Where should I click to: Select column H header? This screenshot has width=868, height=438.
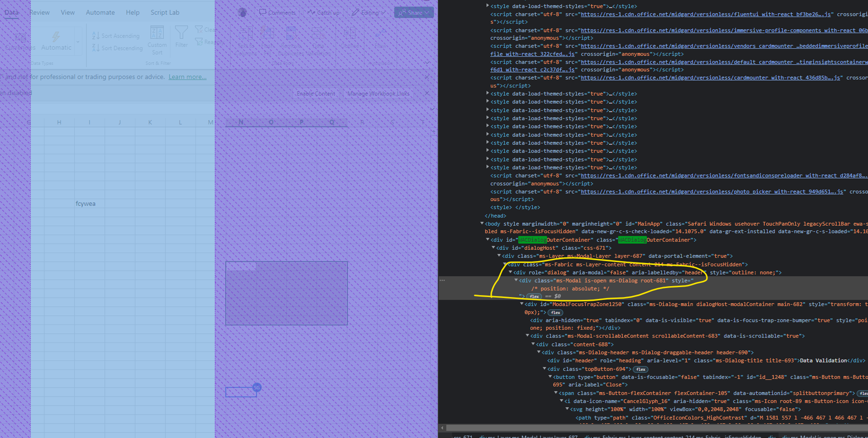59,122
